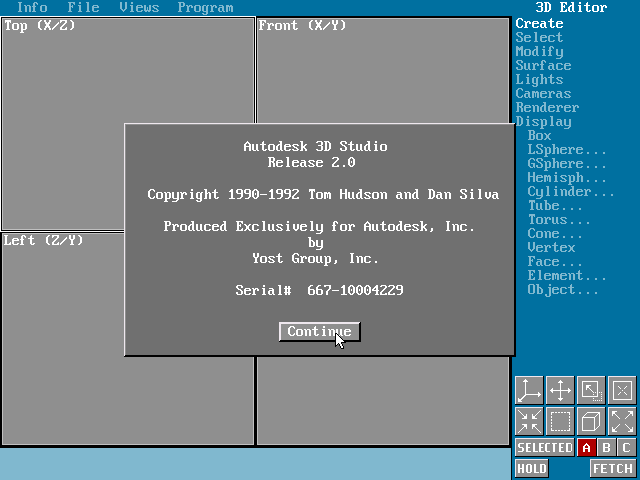Select the Pan four-arrow icon
The height and width of the screenshot is (480, 640).
click(x=560, y=390)
